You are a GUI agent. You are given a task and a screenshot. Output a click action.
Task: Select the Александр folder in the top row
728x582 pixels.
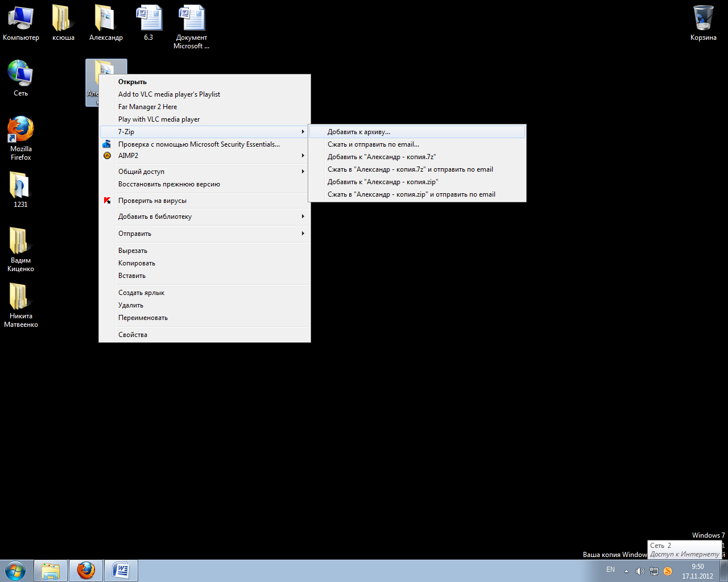[x=106, y=24]
